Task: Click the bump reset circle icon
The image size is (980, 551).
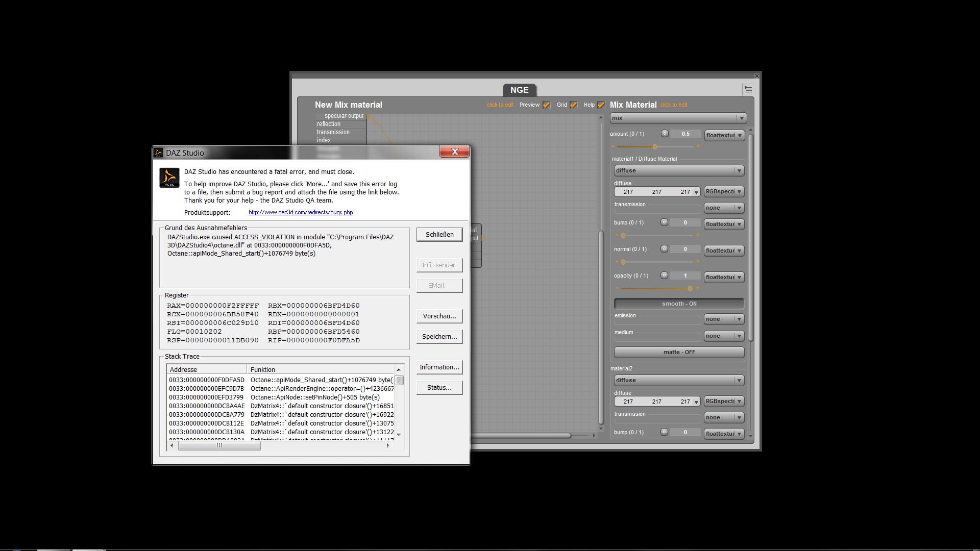Action: click(x=664, y=222)
